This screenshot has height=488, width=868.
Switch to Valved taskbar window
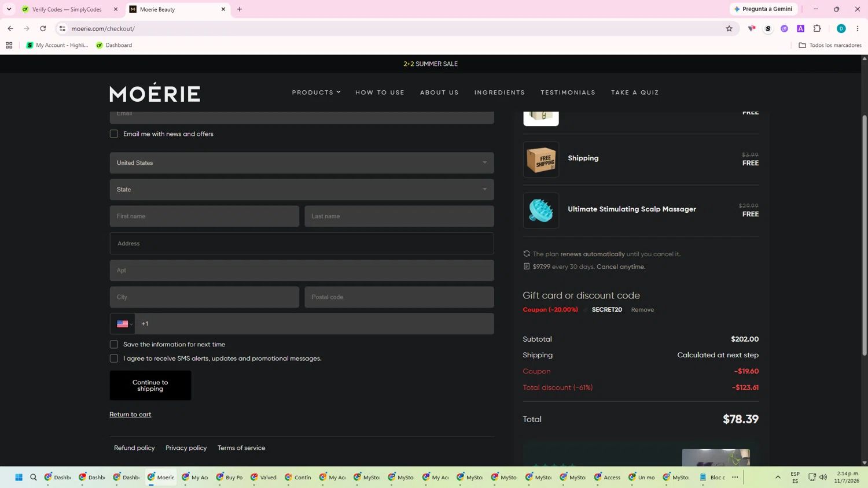point(264,477)
